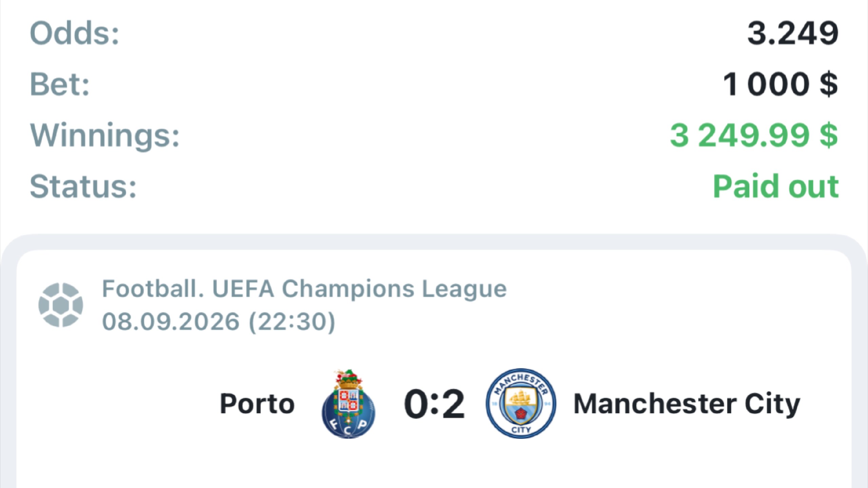Click the FC Porto club crest
This screenshot has height=488, width=868.
(348, 404)
